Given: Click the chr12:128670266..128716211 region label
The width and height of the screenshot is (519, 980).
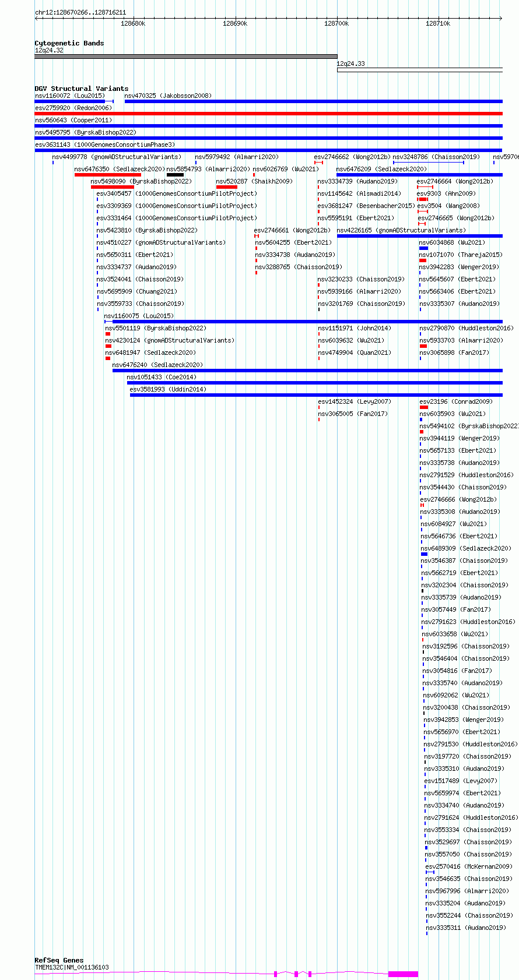Looking at the screenshot, I should [80, 12].
